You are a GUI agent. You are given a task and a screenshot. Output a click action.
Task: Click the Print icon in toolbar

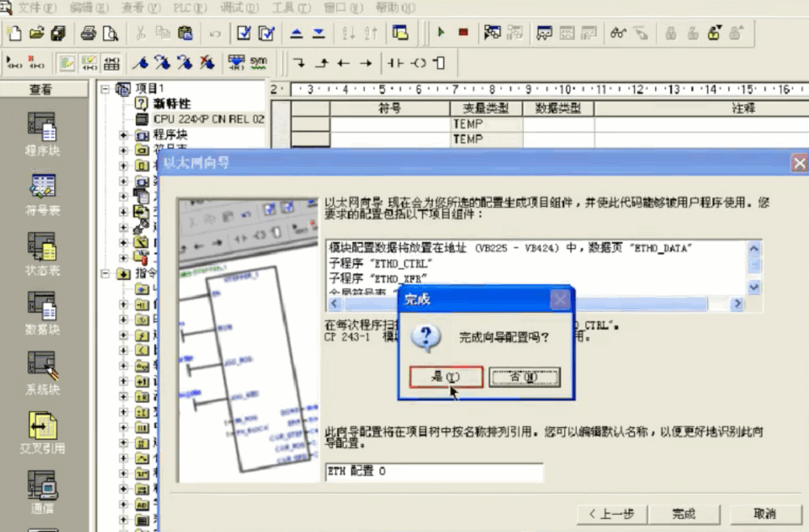point(89,33)
